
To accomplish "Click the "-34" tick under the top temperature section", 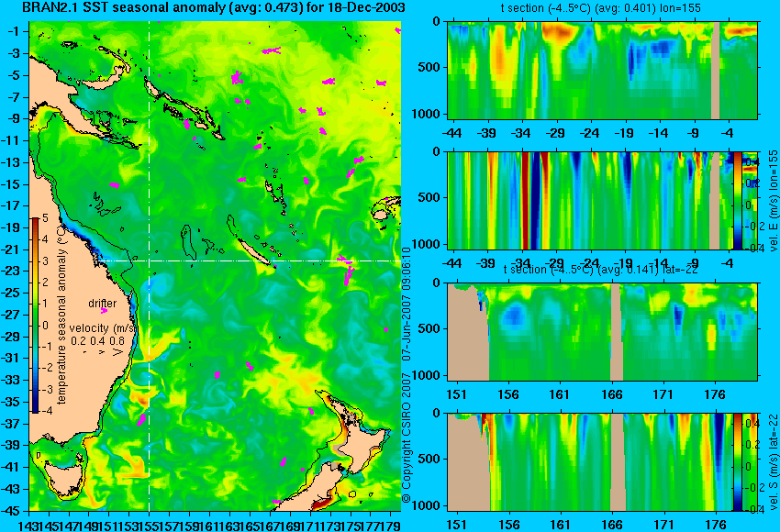I will pyautogui.click(x=520, y=133).
